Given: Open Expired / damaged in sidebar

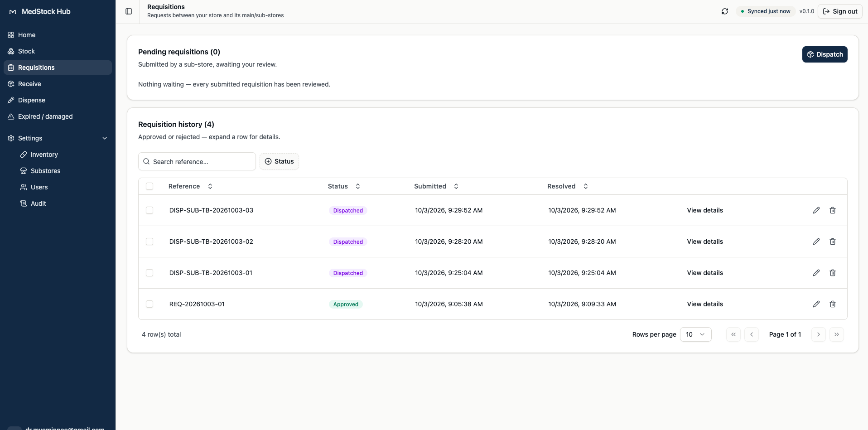Looking at the screenshot, I should (58, 116).
